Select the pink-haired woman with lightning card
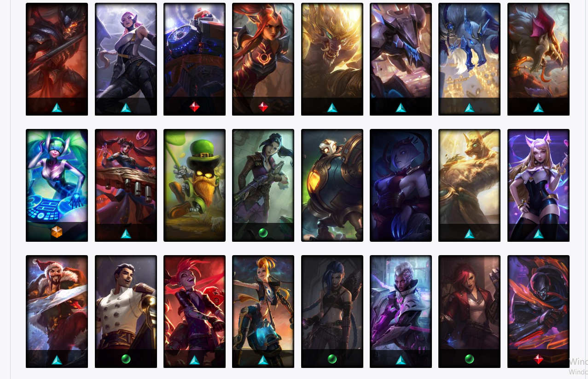Image resolution: width=588 pixels, height=379 pixels. (x=126, y=59)
